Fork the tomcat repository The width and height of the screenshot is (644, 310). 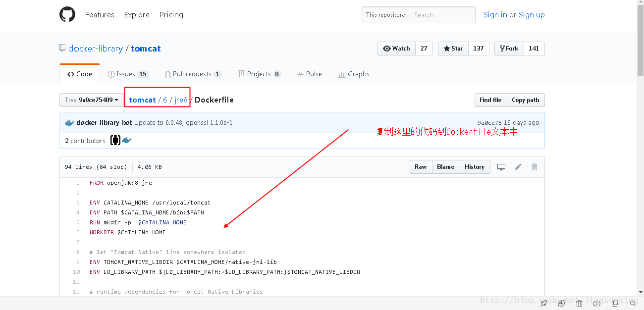509,49
